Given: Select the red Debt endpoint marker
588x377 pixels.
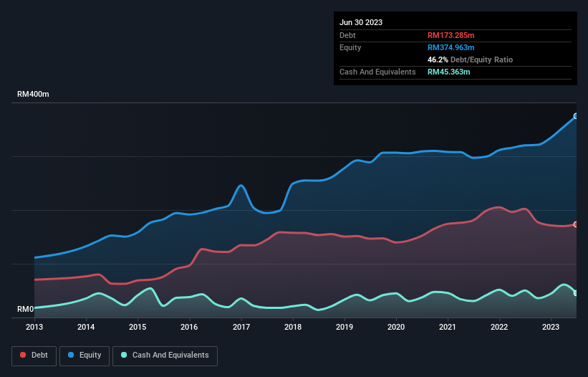Looking at the screenshot, I should 576,224.
